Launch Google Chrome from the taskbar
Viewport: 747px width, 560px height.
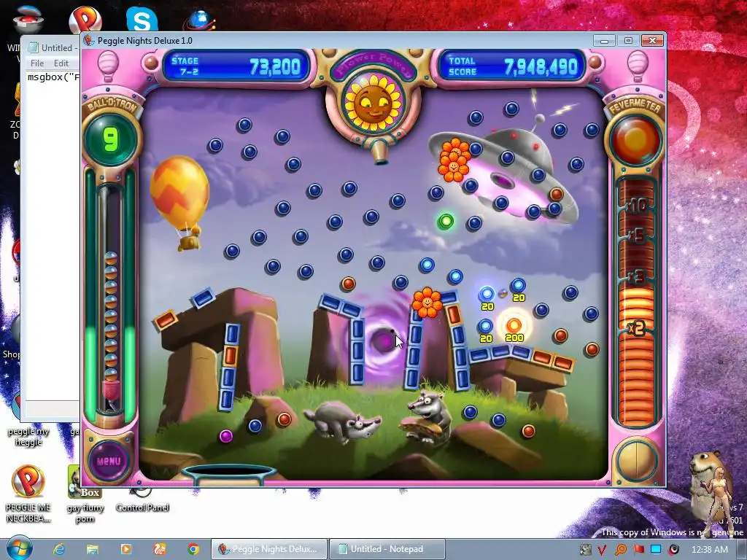tap(193, 549)
